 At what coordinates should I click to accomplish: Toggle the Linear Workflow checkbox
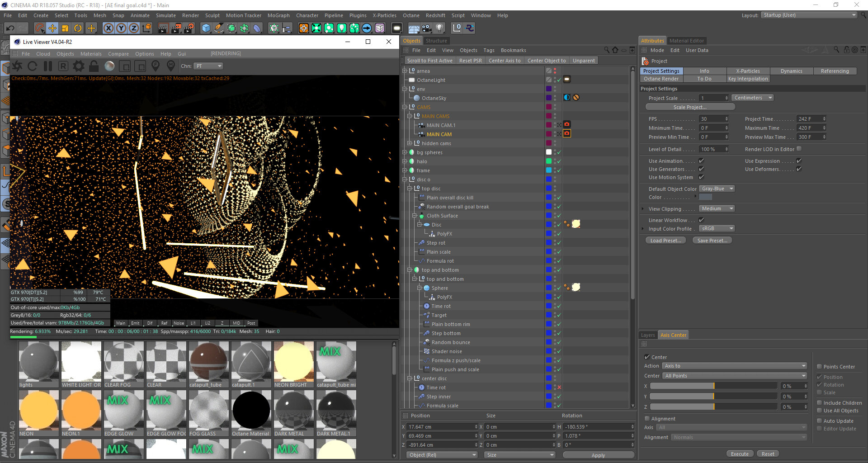pos(701,220)
